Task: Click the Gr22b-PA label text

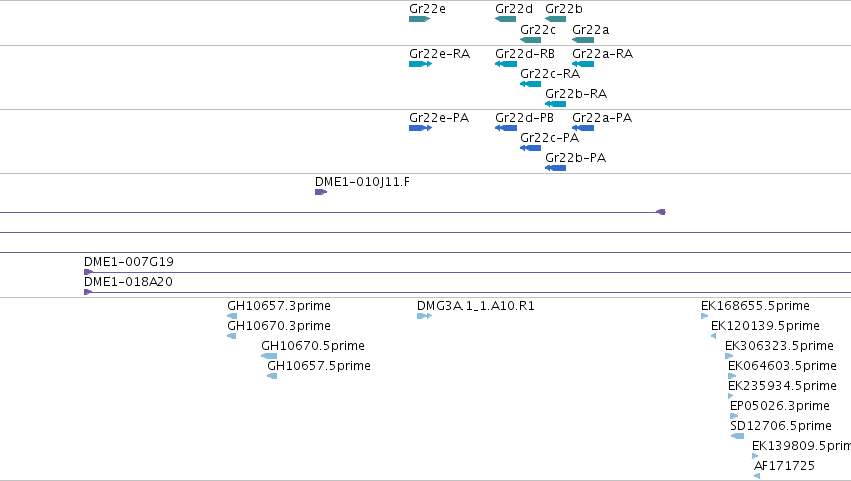Action: (575, 158)
